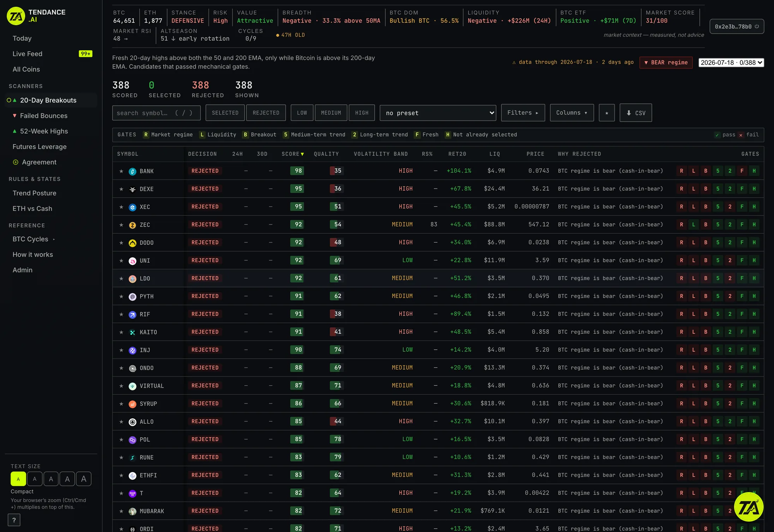Select the middle text size option

51,479
